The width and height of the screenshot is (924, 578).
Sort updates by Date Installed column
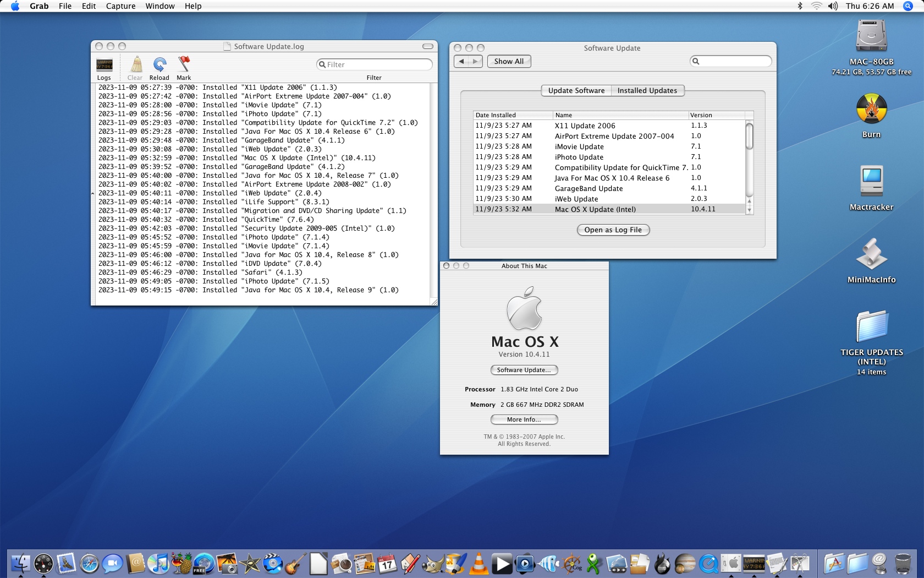513,115
